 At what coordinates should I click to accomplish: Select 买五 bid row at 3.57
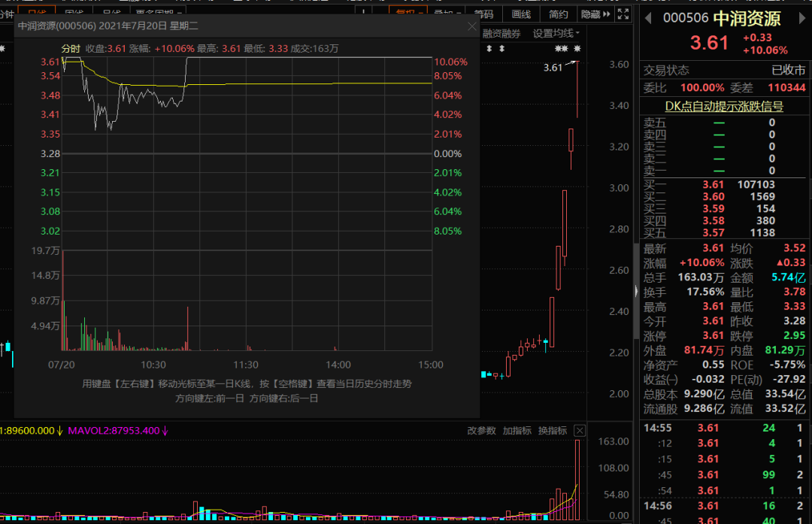725,232
